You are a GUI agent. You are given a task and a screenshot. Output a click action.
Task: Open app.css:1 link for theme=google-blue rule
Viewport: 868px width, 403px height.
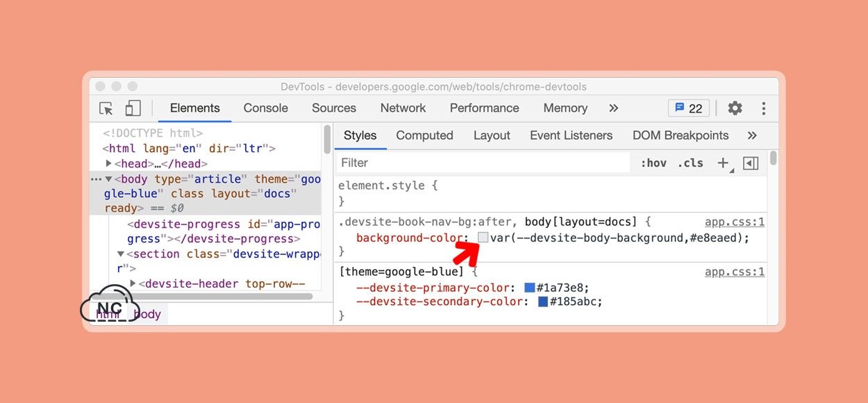(735, 272)
